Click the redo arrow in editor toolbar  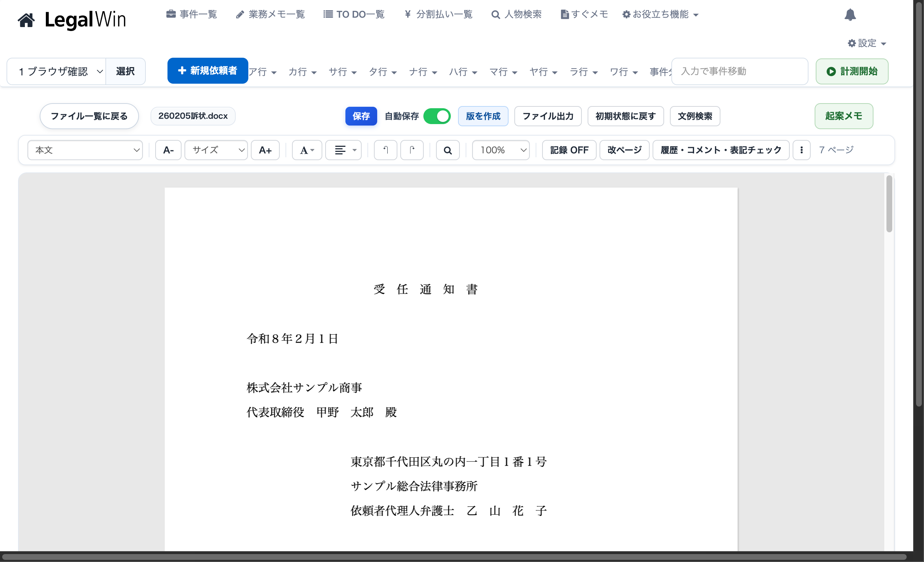[x=412, y=150]
